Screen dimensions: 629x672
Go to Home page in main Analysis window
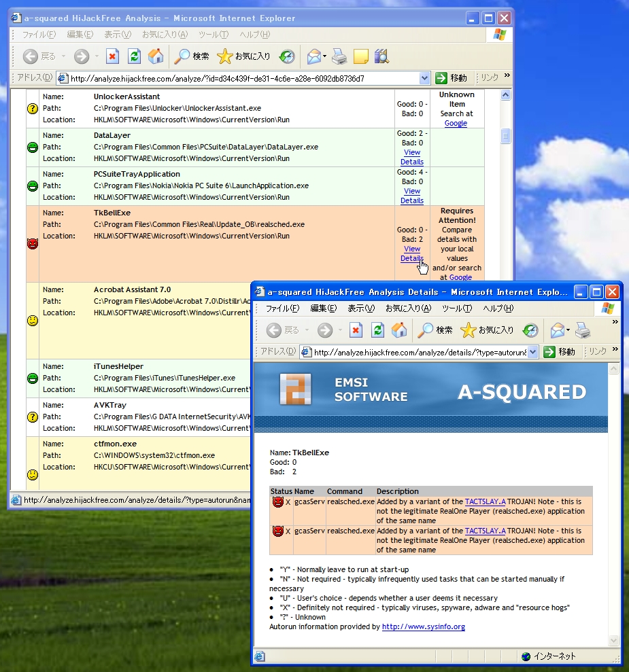tap(156, 56)
